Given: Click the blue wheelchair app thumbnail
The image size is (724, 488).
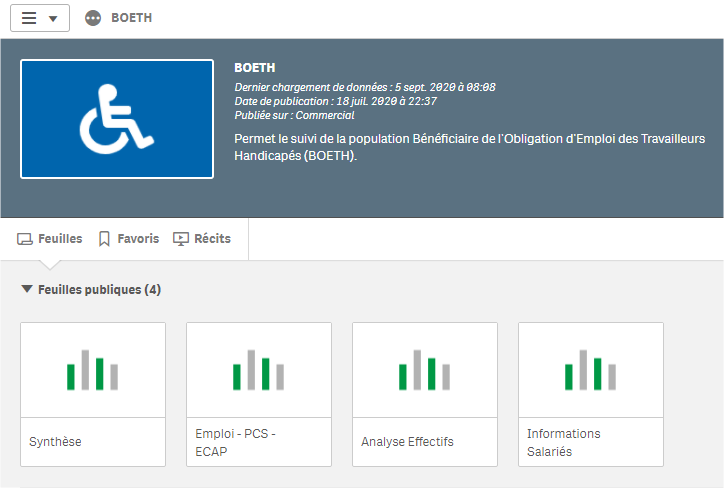Looking at the screenshot, I should [117, 119].
